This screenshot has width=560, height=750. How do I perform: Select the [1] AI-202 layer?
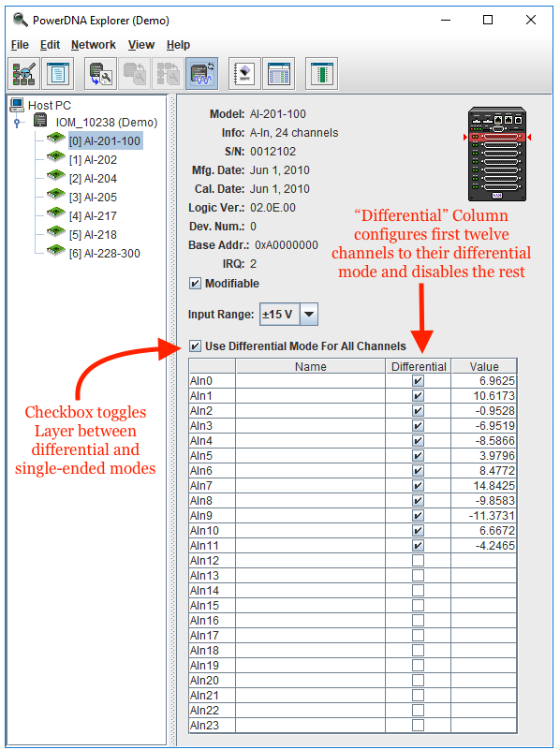coord(93,160)
